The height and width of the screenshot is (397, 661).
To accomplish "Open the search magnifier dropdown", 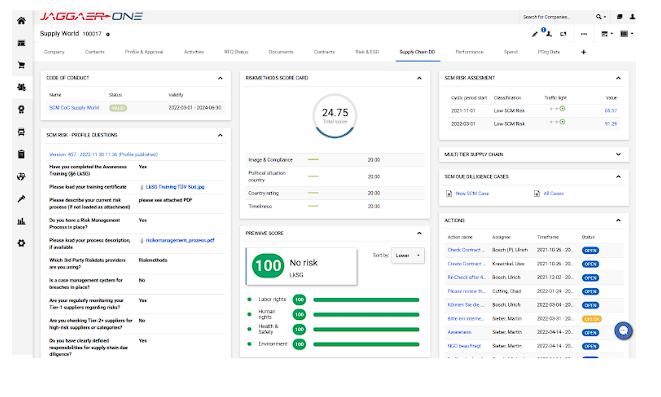I will [x=601, y=17].
